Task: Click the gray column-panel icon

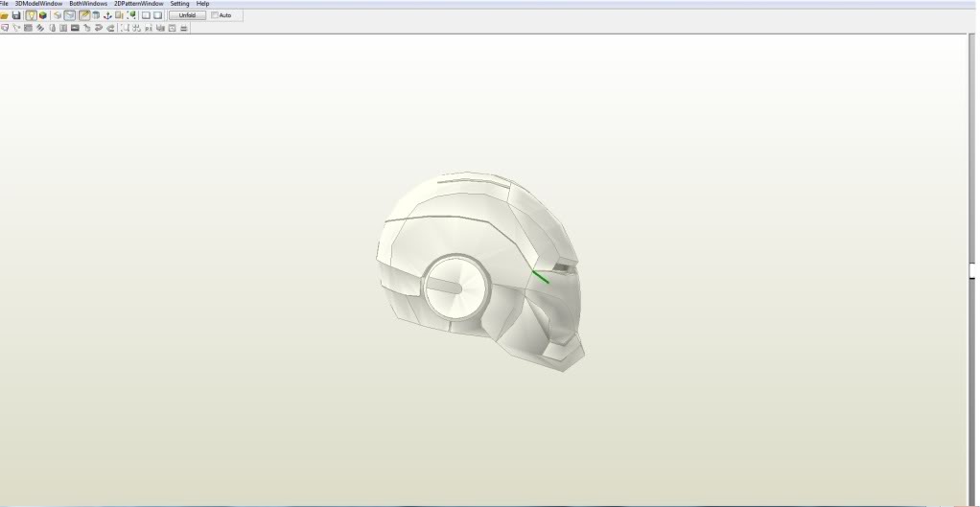Action: 63,28
